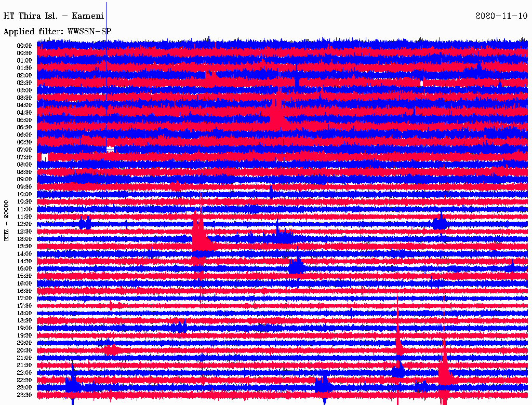This screenshot has width=532, height=405.
Task: Click the 20:00 time label
Action: pyautogui.click(x=24, y=343)
